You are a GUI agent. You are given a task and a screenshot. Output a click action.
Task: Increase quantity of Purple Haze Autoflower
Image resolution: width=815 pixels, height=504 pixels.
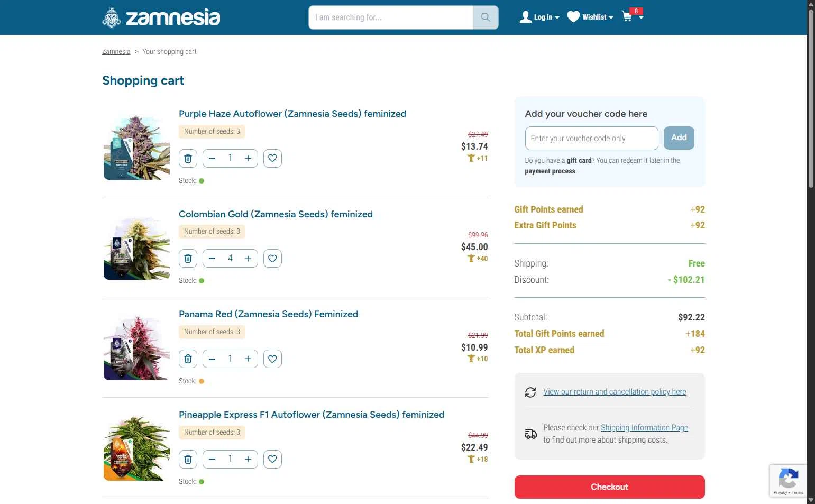pyautogui.click(x=248, y=158)
